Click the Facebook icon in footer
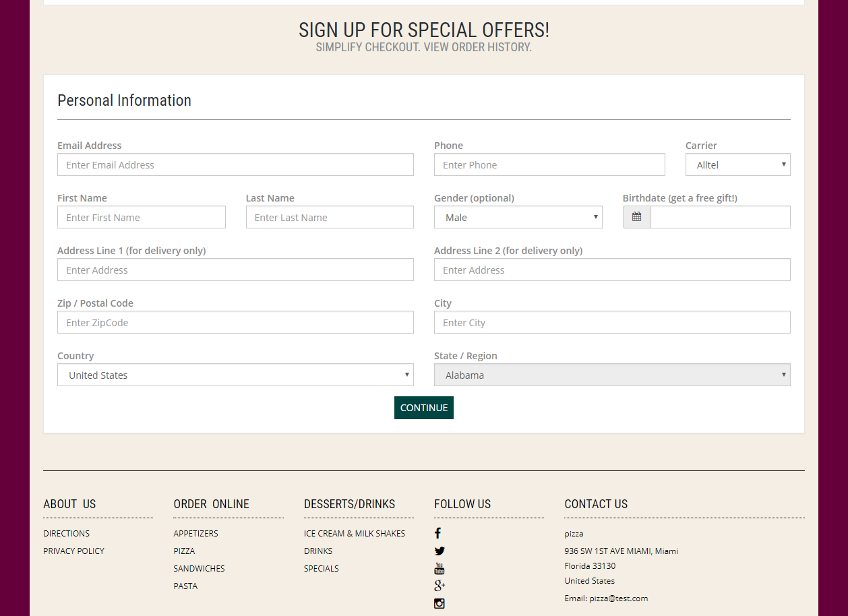The image size is (848, 616). 437,533
